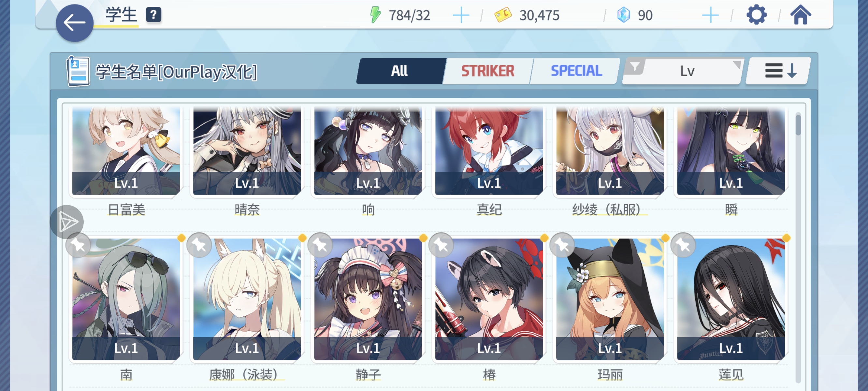This screenshot has width=868, height=391.
Task: Go to home via house icon
Action: click(x=801, y=15)
